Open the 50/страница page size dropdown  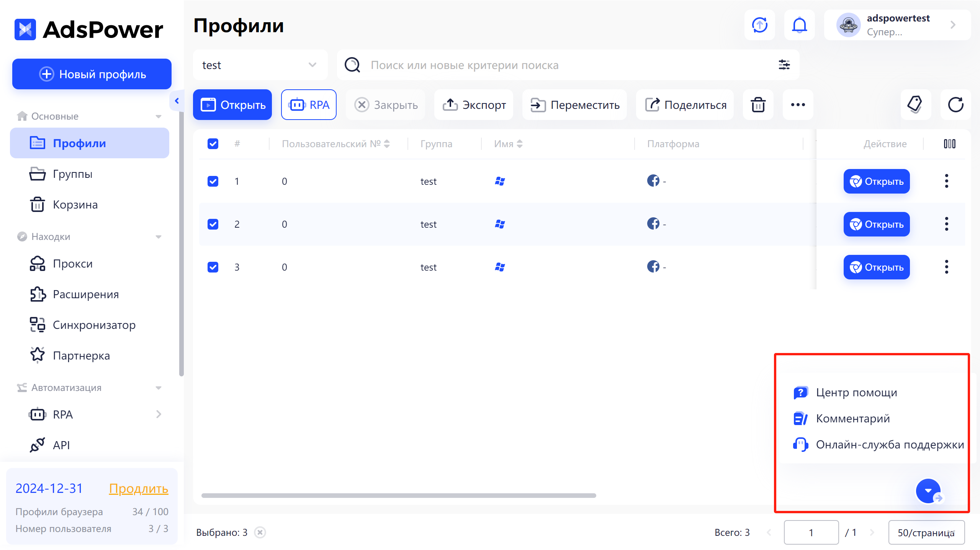(926, 532)
